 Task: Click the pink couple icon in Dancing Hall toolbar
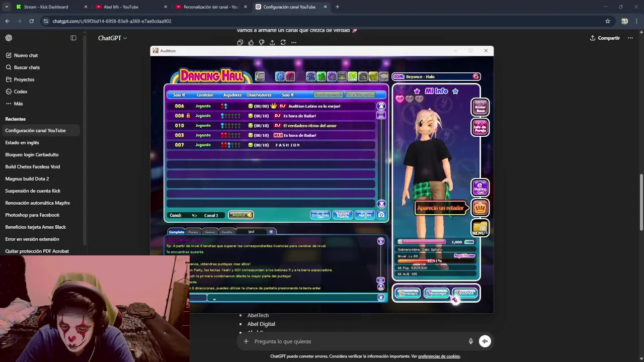(290, 76)
